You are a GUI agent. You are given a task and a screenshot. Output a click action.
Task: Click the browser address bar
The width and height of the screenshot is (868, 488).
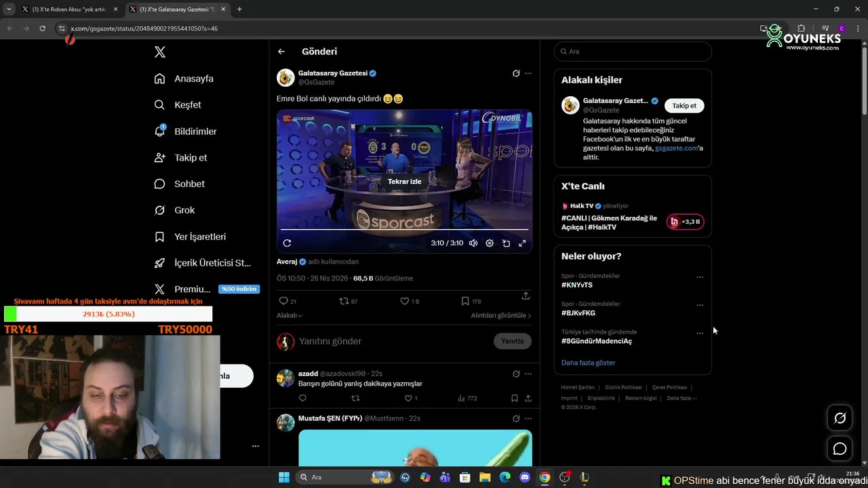coord(407,28)
